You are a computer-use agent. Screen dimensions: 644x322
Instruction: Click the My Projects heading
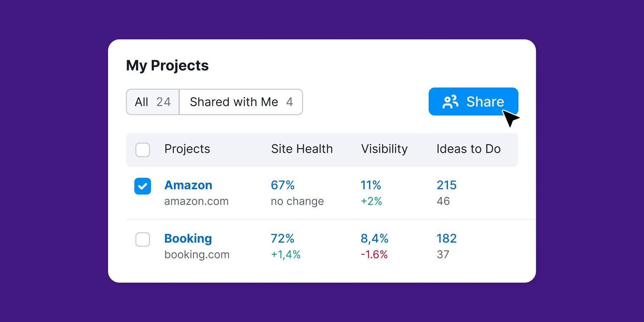[x=168, y=65]
